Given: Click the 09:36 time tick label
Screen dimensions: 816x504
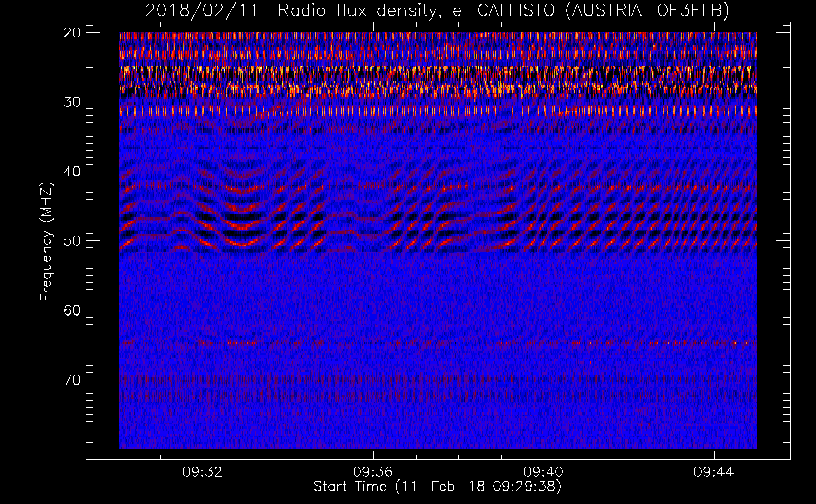Looking at the screenshot, I should pyautogui.click(x=373, y=472).
